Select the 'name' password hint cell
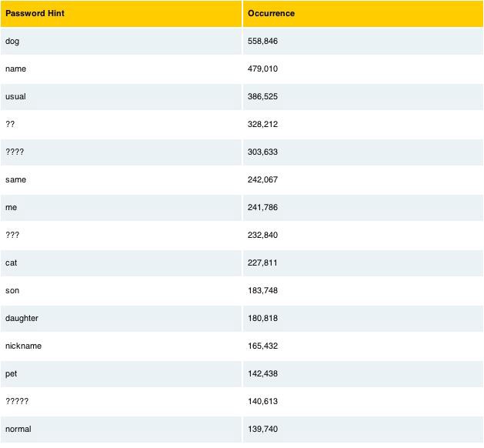 121,69
